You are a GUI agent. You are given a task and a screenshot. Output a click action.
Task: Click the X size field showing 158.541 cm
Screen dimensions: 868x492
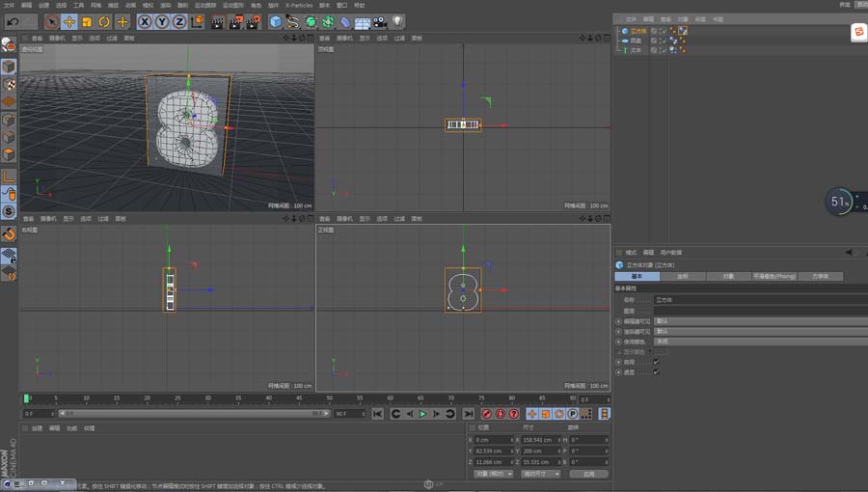pos(540,439)
